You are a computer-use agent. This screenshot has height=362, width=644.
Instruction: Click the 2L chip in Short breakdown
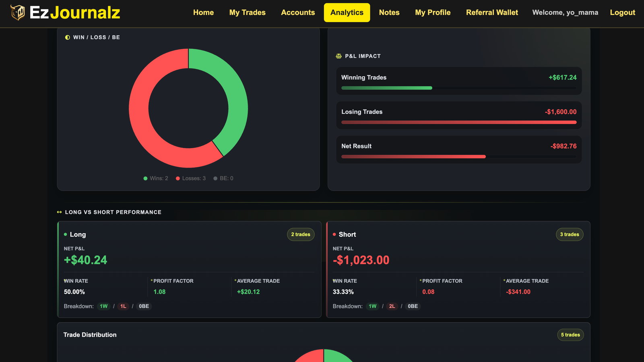[x=392, y=306]
